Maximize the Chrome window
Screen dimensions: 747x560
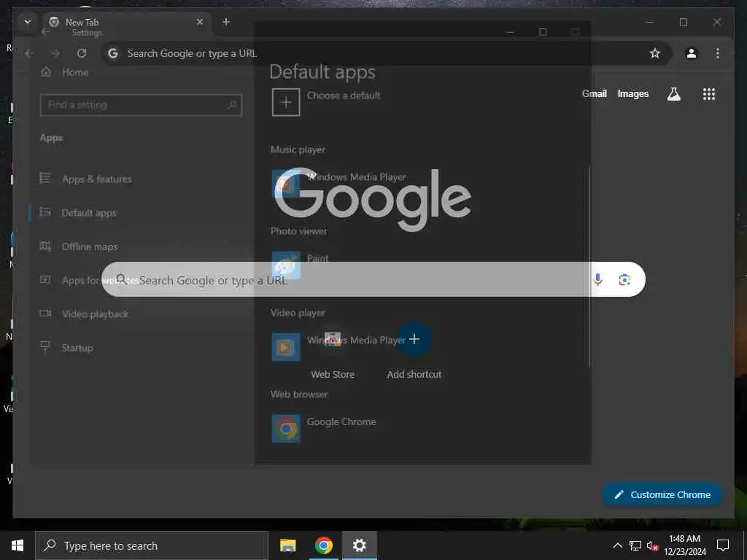coord(683,22)
